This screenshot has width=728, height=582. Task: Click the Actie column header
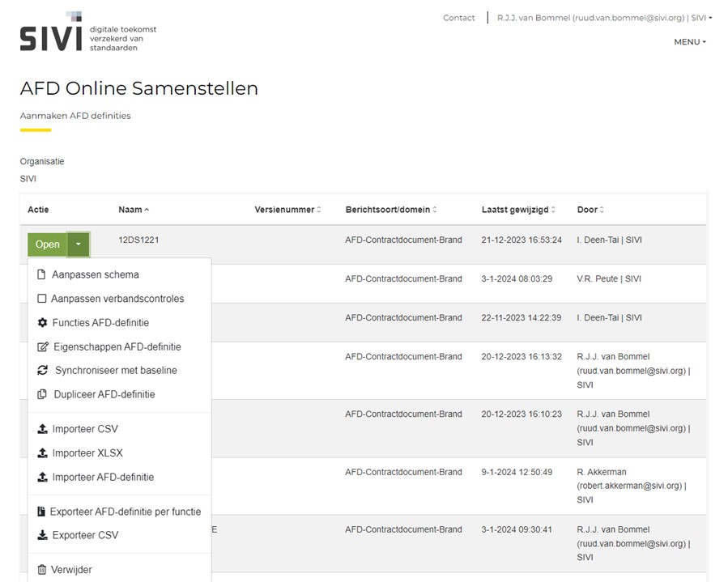tap(38, 210)
